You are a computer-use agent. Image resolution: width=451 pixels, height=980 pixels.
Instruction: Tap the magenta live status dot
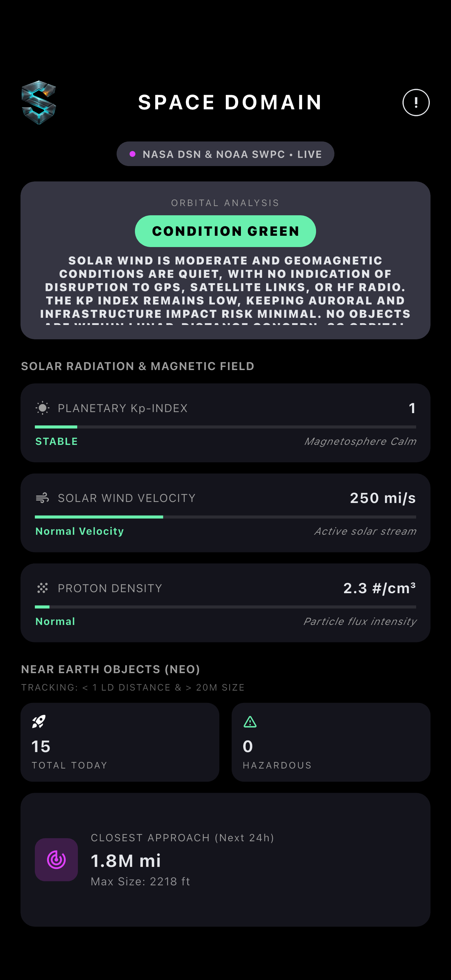[133, 154]
